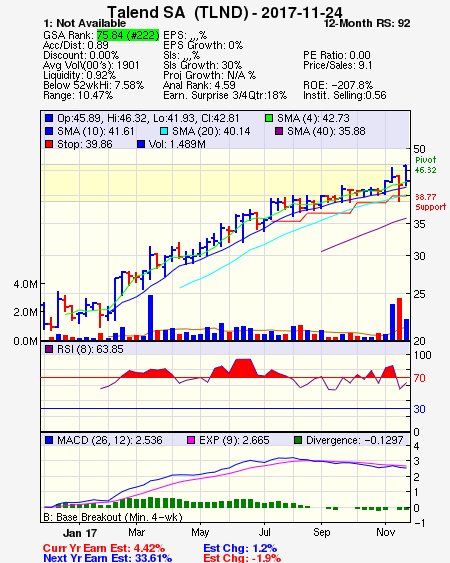Click the PE Ratio: 0.00 entry

click(337, 55)
